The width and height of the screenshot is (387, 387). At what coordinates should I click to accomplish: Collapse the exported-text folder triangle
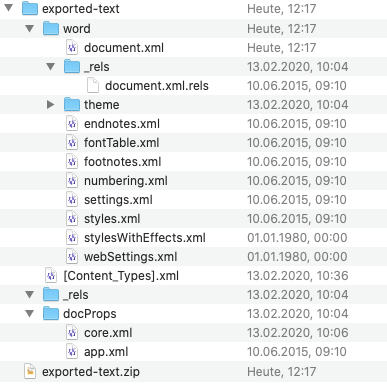point(9,8)
